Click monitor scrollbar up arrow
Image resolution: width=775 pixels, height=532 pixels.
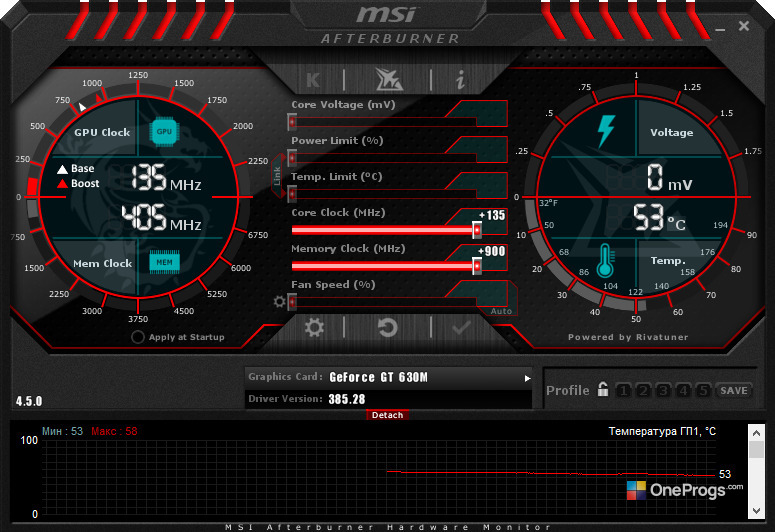756,433
